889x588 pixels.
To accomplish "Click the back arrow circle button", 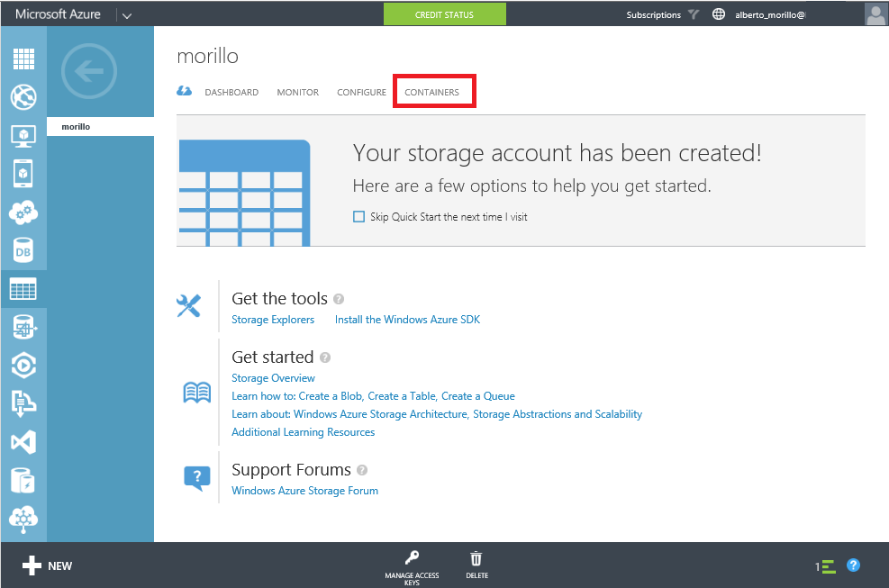I will (x=89, y=71).
